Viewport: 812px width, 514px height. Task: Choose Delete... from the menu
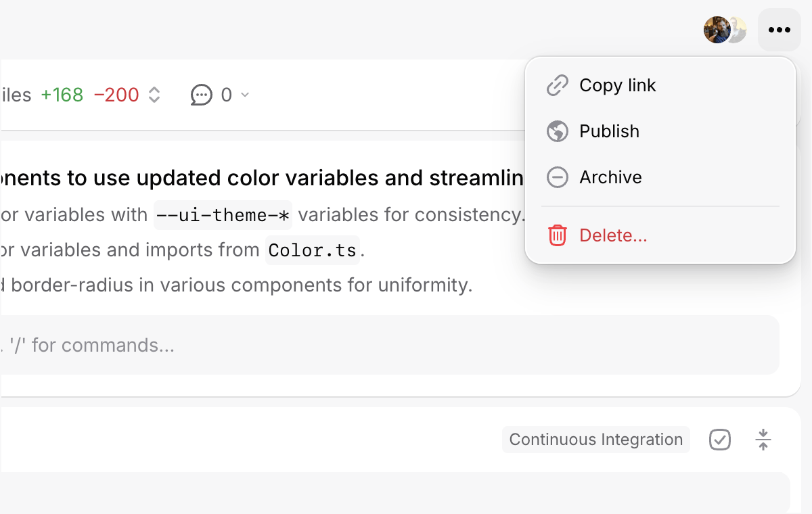click(613, 235)
